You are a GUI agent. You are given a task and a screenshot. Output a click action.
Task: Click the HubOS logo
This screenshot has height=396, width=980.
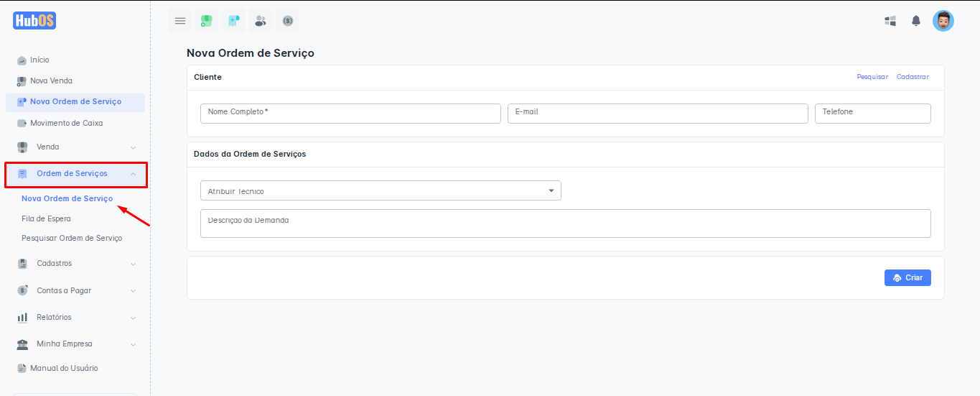pyautogui.click(x=34, y=21)
